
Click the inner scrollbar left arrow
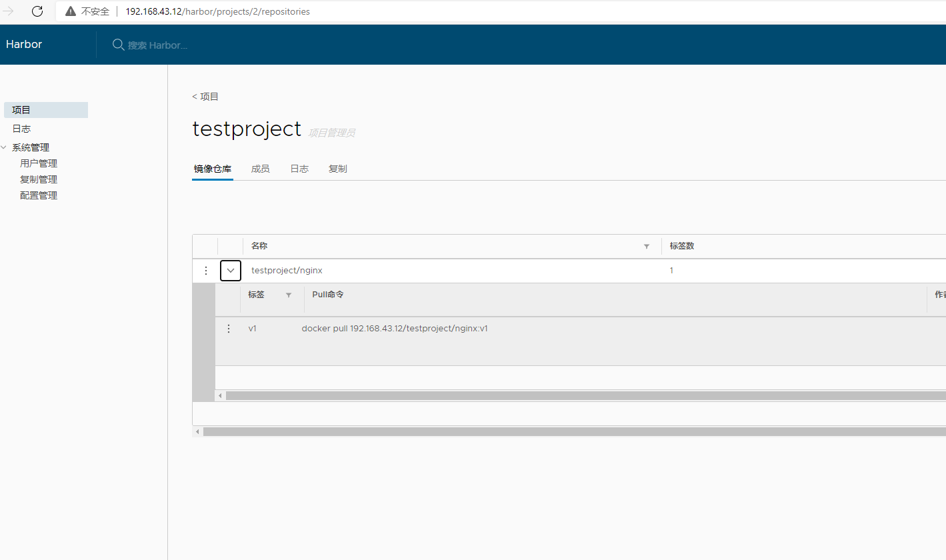221,396
